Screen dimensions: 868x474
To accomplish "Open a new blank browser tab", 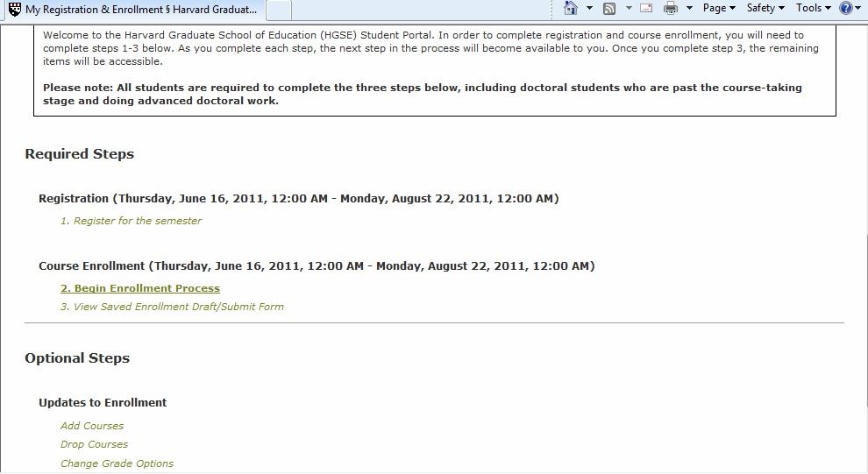I will 279,10.
